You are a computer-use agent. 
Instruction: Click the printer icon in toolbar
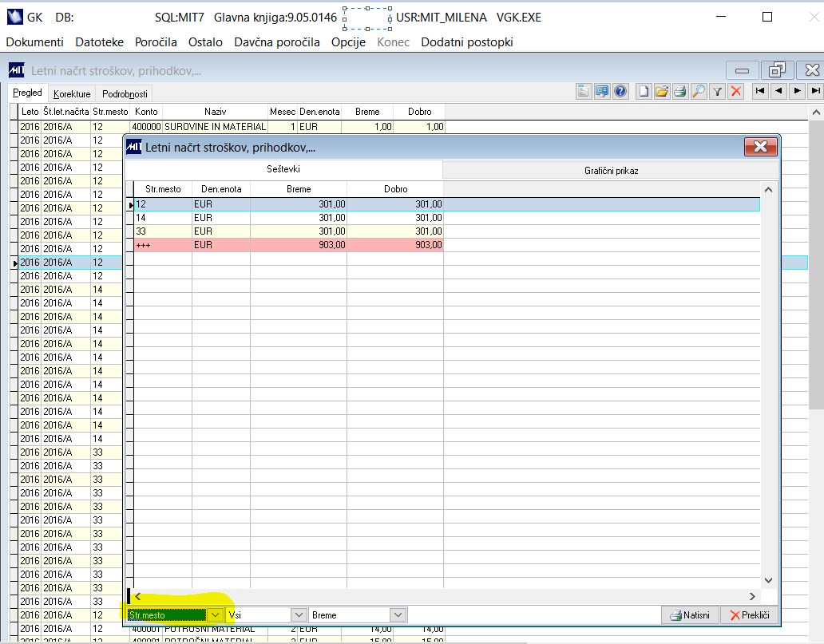(680, 92)
